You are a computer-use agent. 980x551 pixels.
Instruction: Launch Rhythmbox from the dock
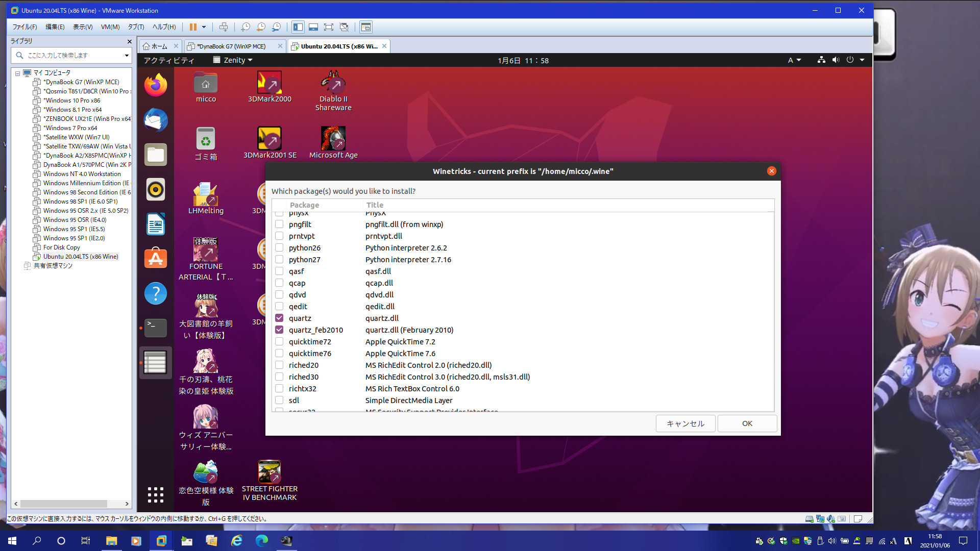(156, 189)
